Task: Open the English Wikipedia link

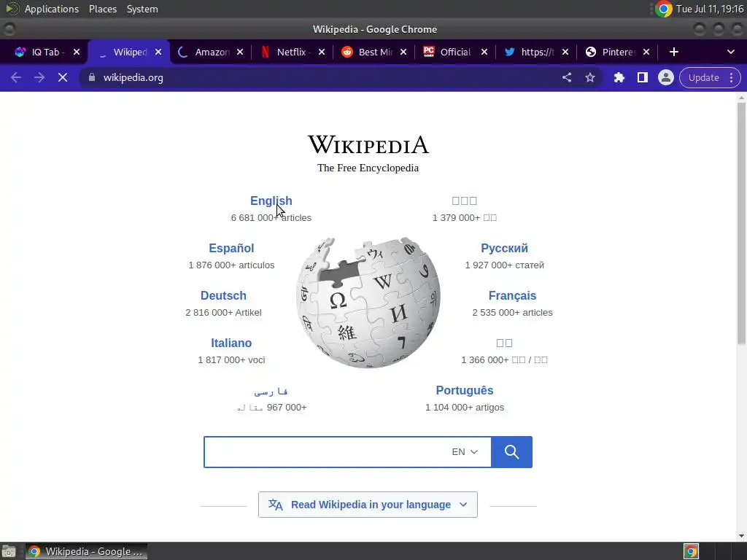Action: (x=271, y=201)
